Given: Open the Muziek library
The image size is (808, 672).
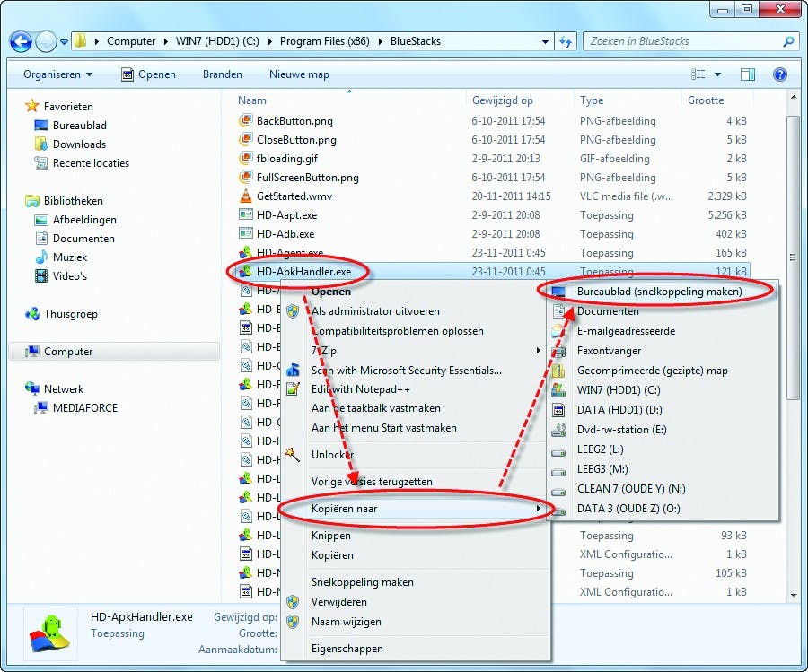Looking at the screenshot, I should coord(69,257).
